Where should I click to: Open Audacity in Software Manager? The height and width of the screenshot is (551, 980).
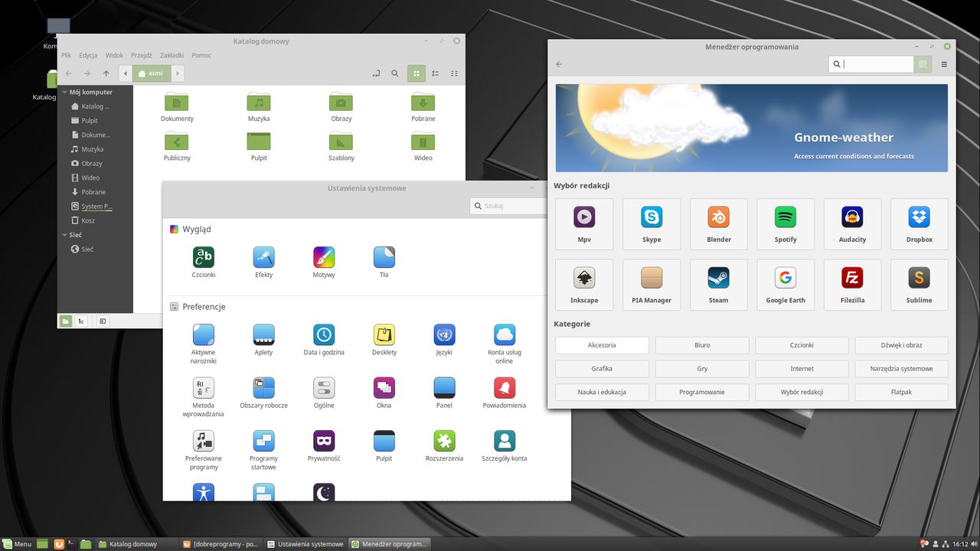[x=852, y=224]
